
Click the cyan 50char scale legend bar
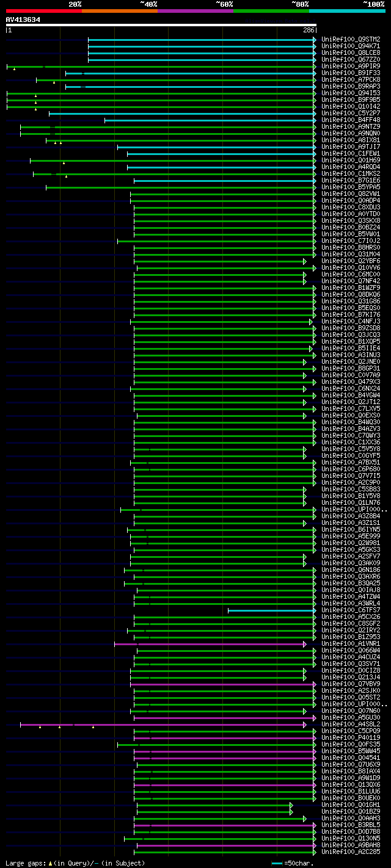277,863
